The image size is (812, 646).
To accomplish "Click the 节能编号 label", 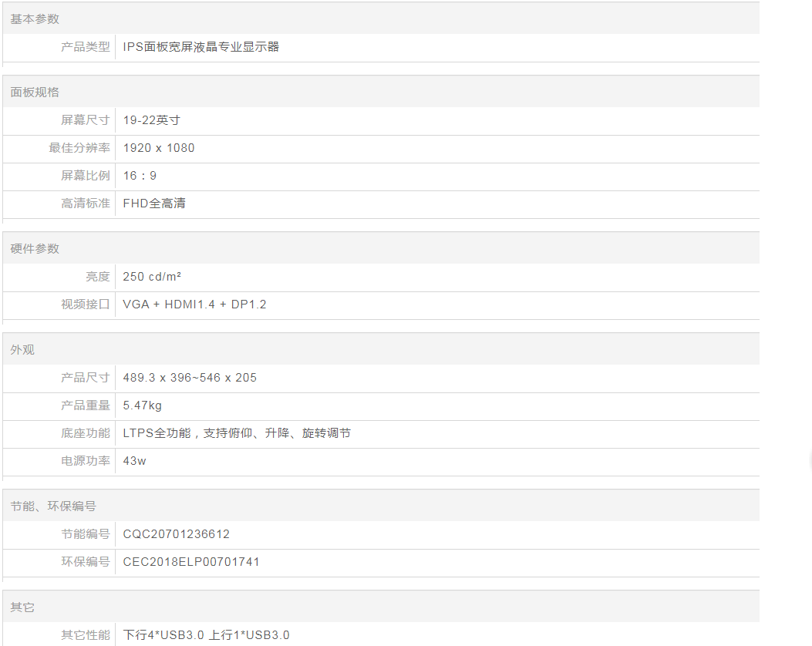I will click(86, 534).
